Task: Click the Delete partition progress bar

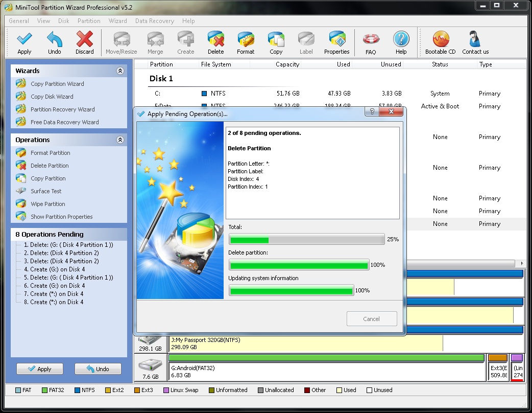Action: click(299, 265)
